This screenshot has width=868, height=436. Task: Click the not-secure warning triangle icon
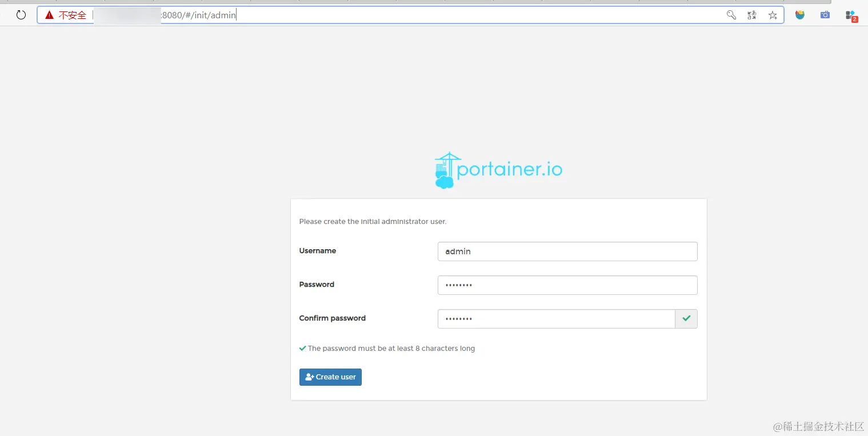(50, 15)
